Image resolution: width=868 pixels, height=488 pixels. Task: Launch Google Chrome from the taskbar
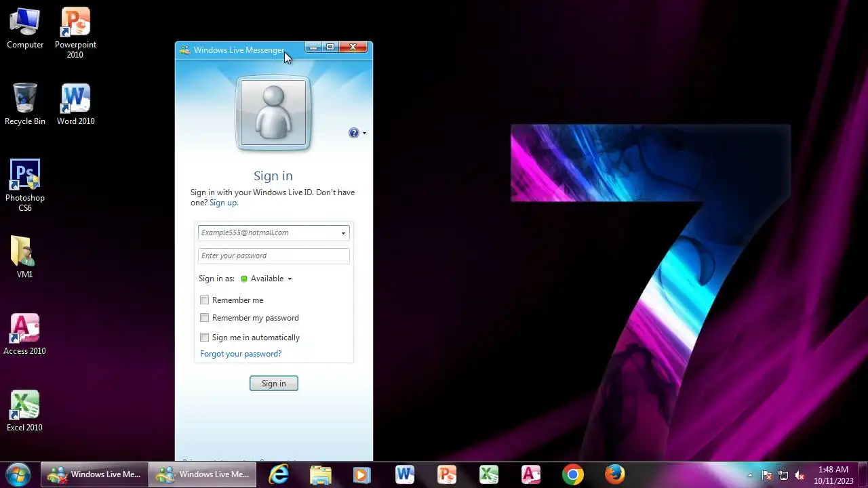click(573, 474)
